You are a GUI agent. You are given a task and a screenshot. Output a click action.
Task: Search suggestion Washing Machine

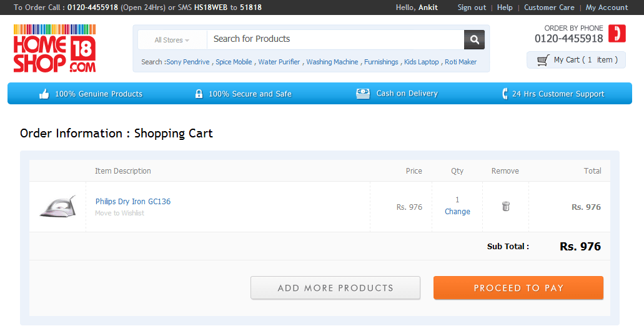(x=332, y=62)
